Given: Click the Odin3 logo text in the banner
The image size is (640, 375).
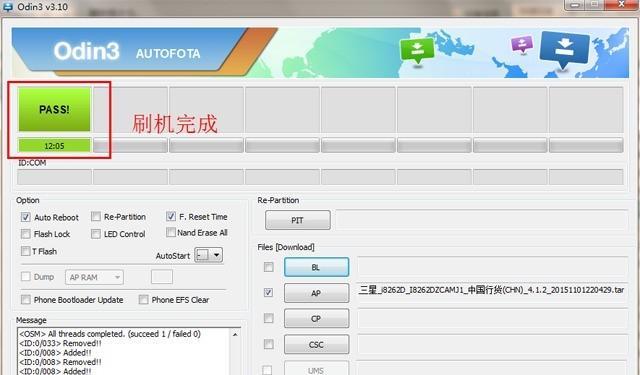Looking at the screenshot, I should [87, 51].
